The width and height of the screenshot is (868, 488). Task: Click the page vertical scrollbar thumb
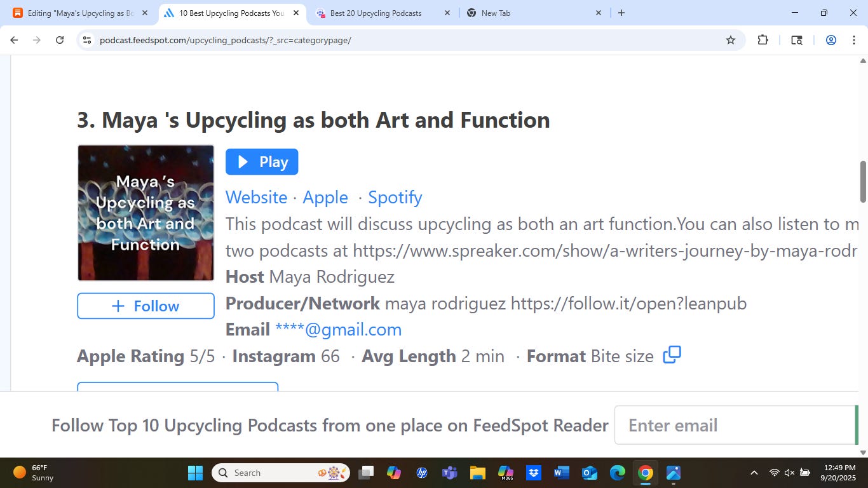tap(863, 182)
